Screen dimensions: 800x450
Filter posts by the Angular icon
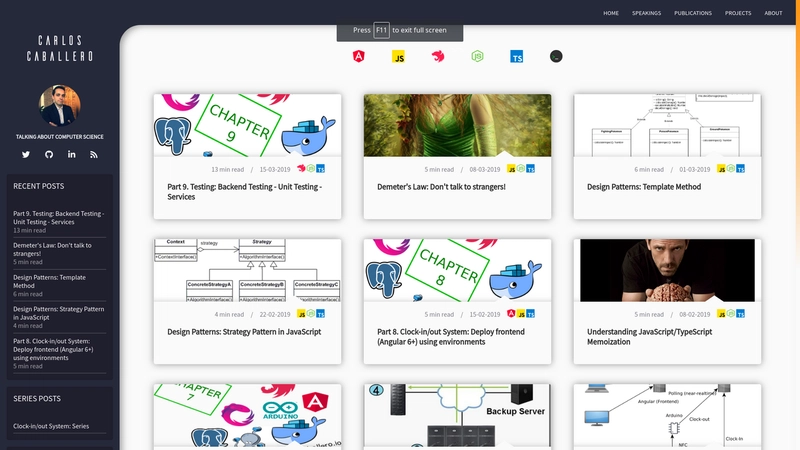(x=359, y=57)
